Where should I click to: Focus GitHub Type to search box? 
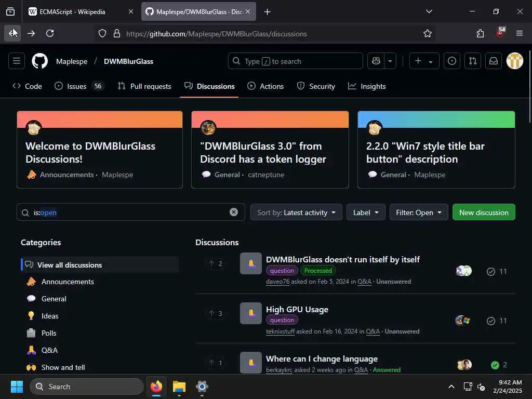tap(296, 61)
